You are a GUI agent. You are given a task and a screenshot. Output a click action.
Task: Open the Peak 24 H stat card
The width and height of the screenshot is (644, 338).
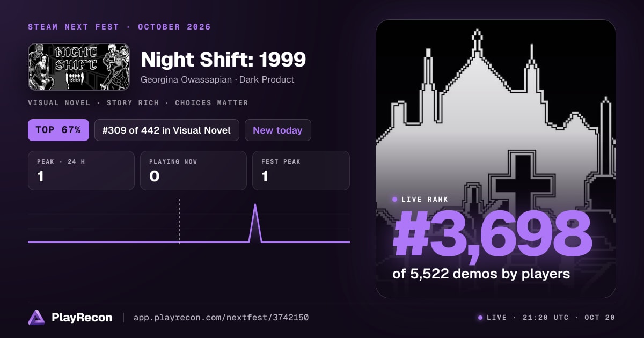pyautogui.click(x=81, y=171)
